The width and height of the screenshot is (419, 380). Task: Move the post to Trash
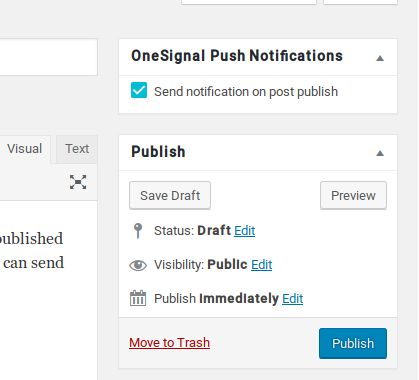[170, 343]
